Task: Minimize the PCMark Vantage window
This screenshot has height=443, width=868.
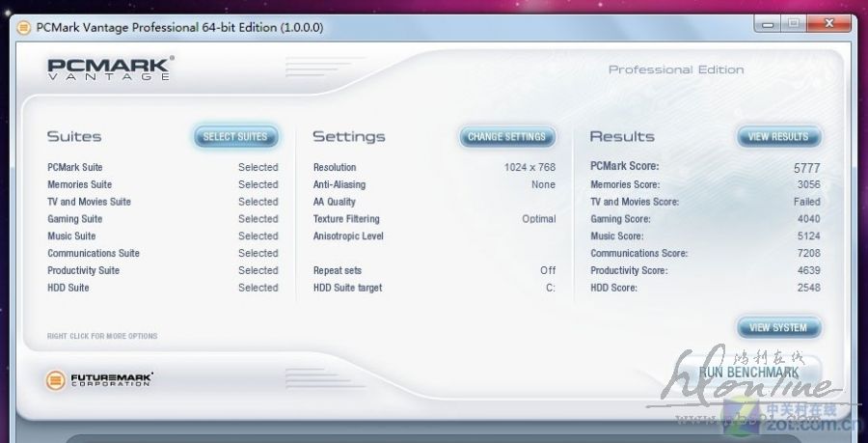Action: tap(768, 24)
